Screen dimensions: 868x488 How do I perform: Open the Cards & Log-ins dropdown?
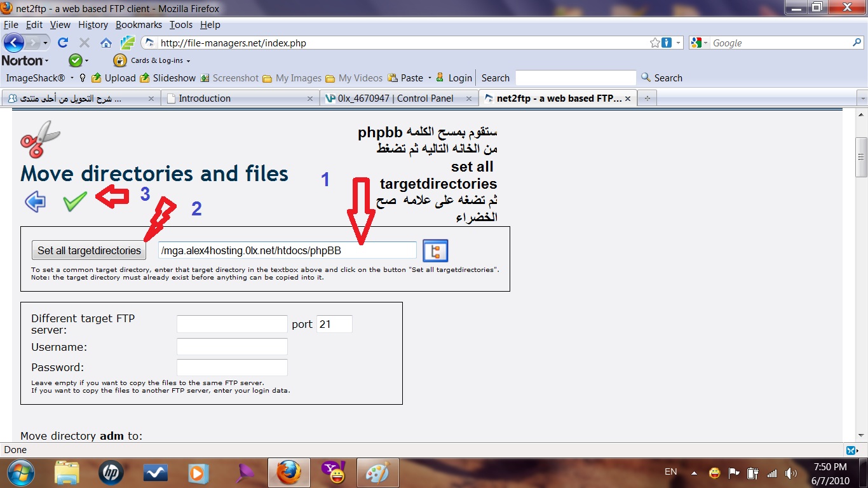click(x=153, y=60)
